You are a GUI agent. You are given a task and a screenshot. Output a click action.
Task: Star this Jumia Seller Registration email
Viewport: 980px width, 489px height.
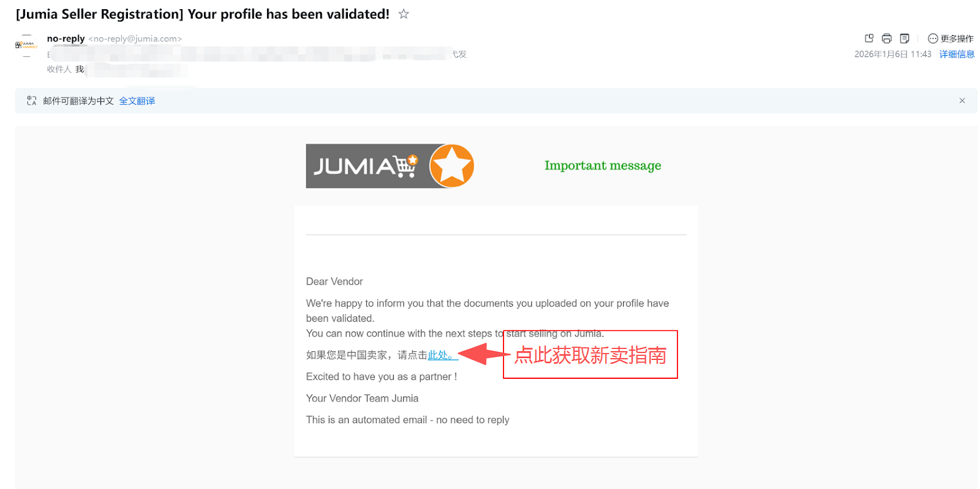click(404, 13)
